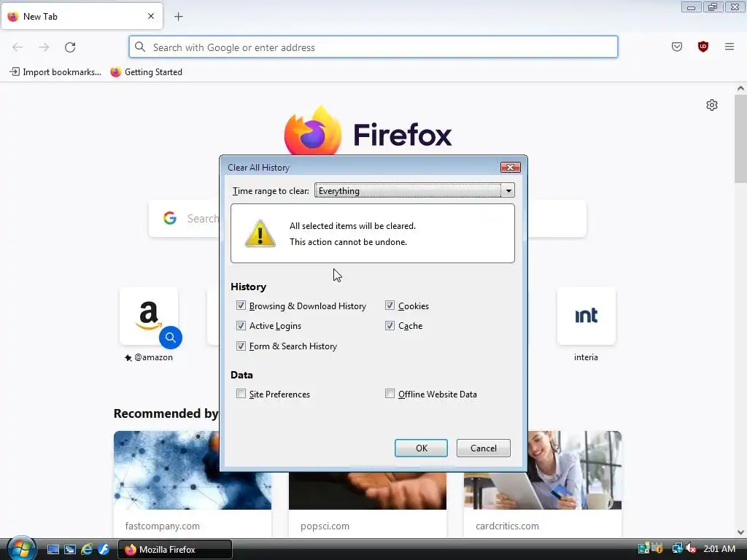Screen dimensions: 747x560
Task: Click the forward navigation arrow
Action: point(44,47)
